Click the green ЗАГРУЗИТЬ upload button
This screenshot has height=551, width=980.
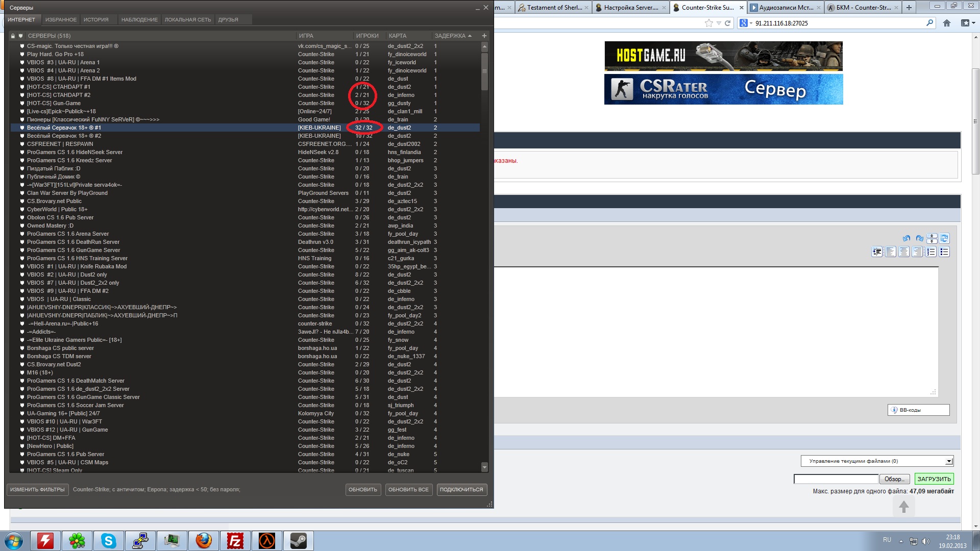coord(934,479)
